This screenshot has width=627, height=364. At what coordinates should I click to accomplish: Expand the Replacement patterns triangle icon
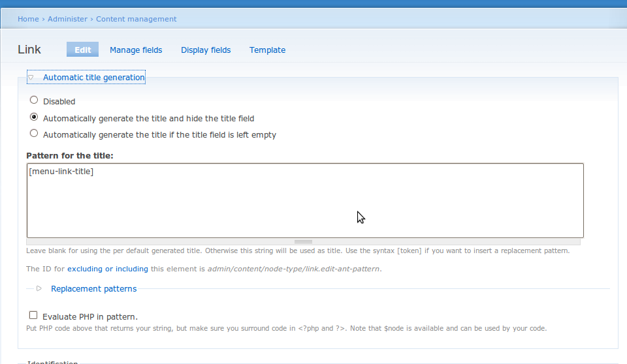pyautogui.click(x=39, y=288)
